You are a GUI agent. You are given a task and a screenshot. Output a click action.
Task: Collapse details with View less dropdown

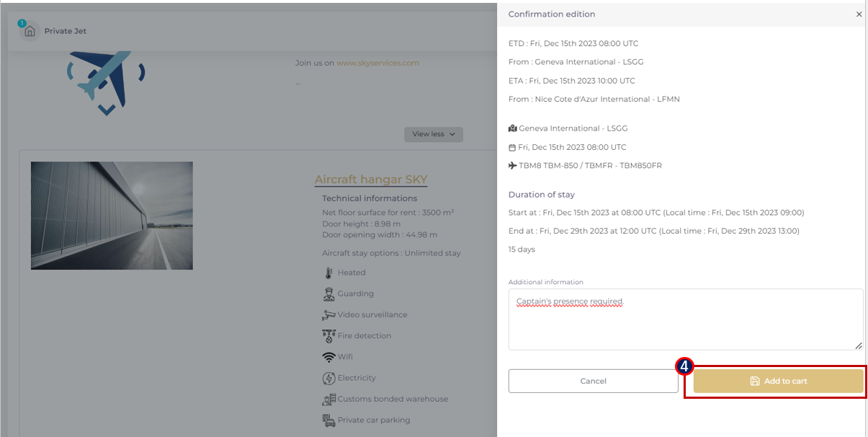[x=434, y=134]
